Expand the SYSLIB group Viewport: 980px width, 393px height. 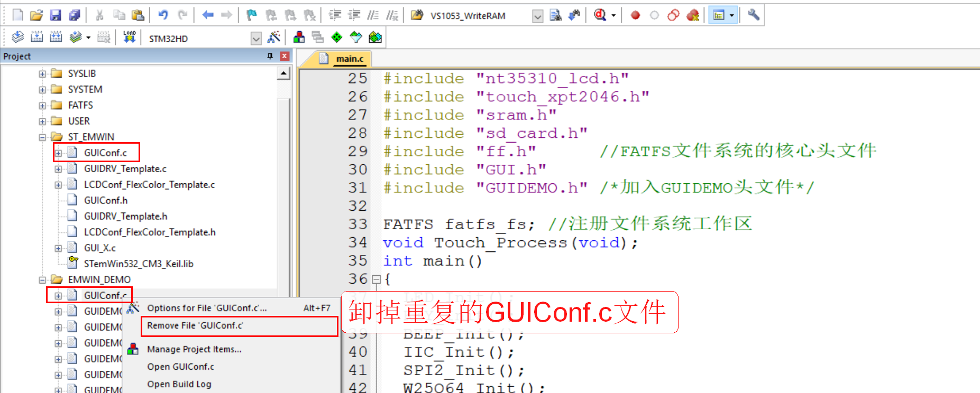[x=42, y=74]
